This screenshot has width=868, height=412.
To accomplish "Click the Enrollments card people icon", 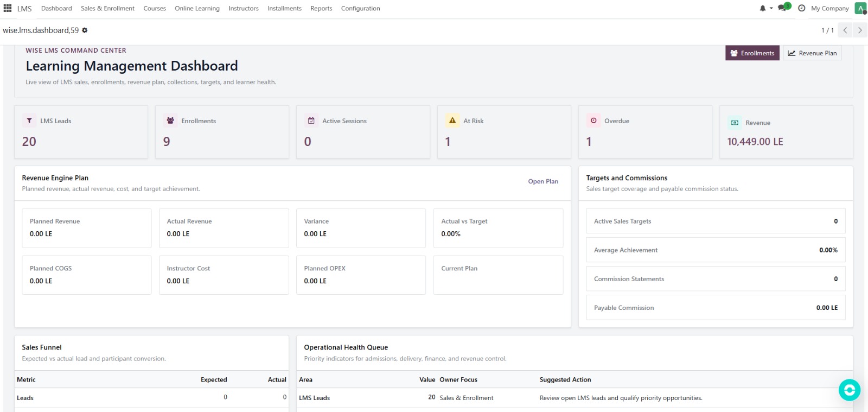I will (x=170, y=121).
